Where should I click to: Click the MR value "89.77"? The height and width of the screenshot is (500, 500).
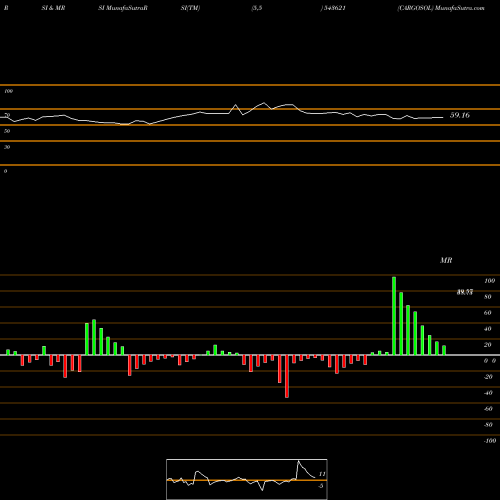coord(465,292)
